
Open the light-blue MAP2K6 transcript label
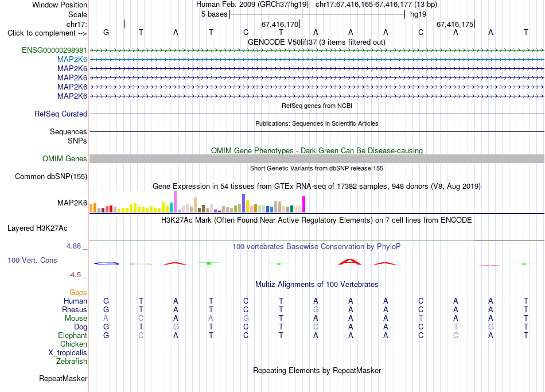coord(72,60)
